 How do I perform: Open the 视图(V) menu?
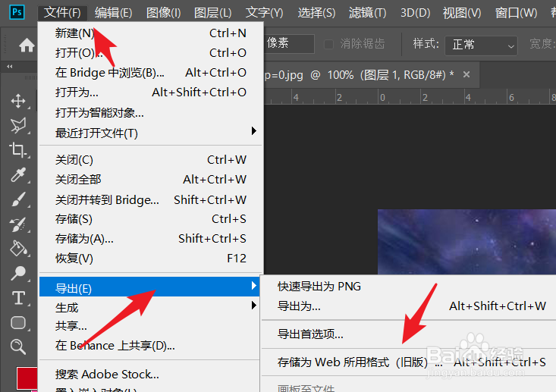pos(462,12)
